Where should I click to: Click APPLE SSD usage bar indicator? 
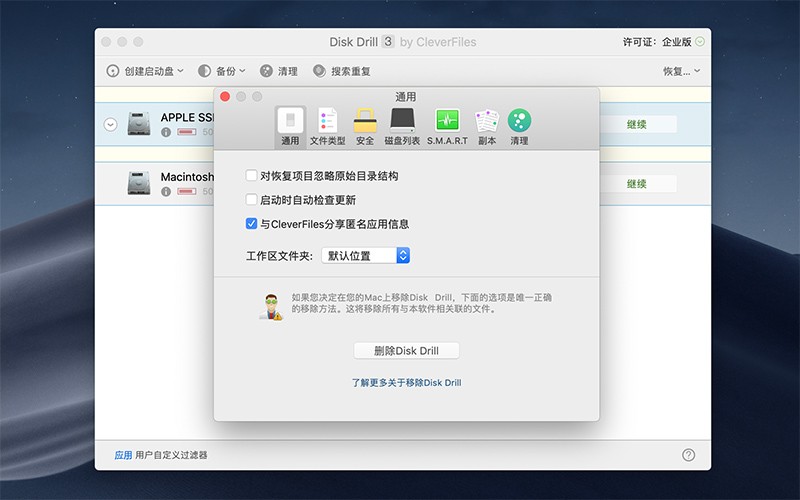point(187,132)
